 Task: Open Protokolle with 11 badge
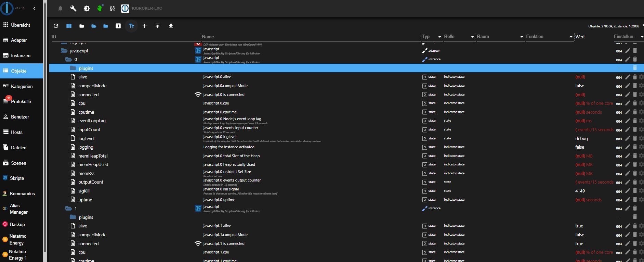click(22, 101)
